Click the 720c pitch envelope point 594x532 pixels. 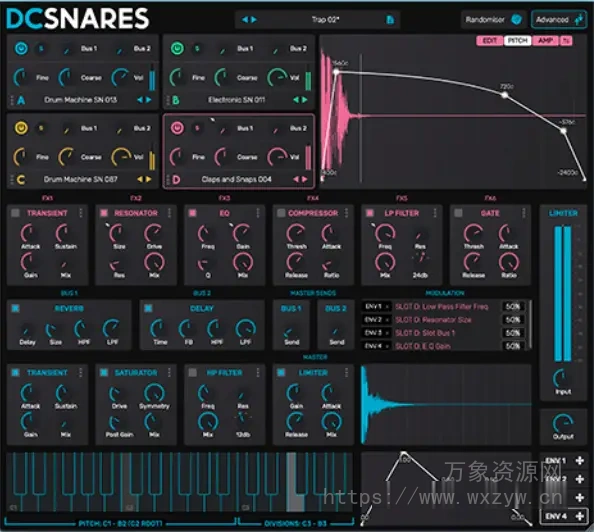(505, 95)
